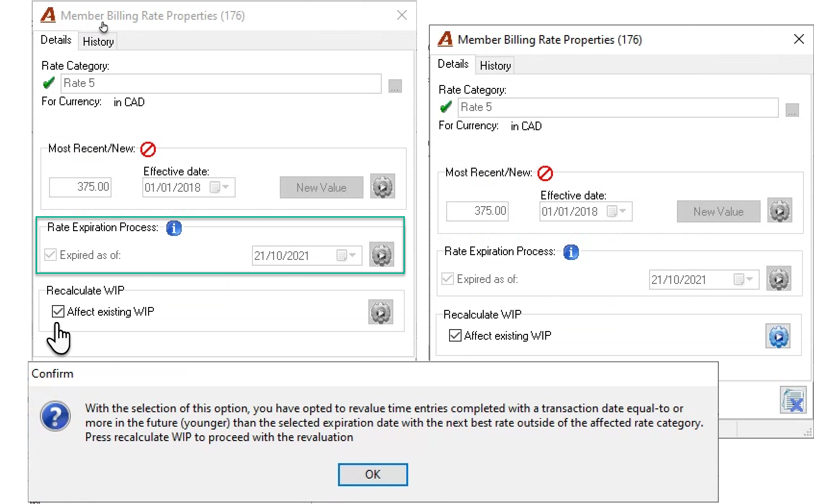
Task: Click the Rate Expiration info icon in left window
Action: coord(174,228)
